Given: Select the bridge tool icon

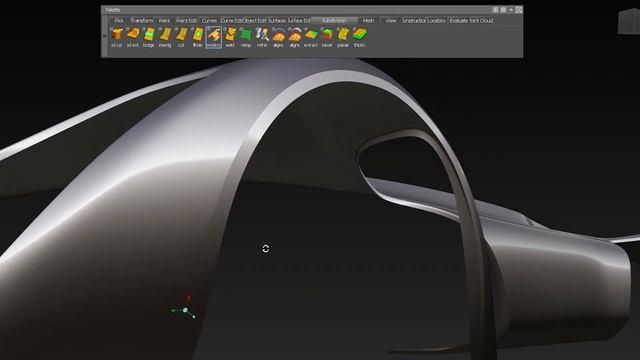Looking at the screenshot, I should (149, 37).
